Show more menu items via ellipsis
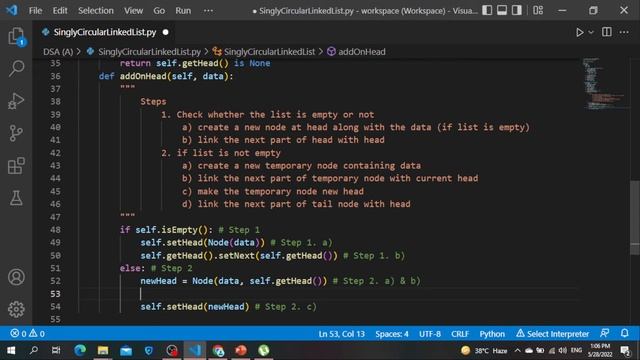This screenshot has height=360, width=640. coord(208,11)
